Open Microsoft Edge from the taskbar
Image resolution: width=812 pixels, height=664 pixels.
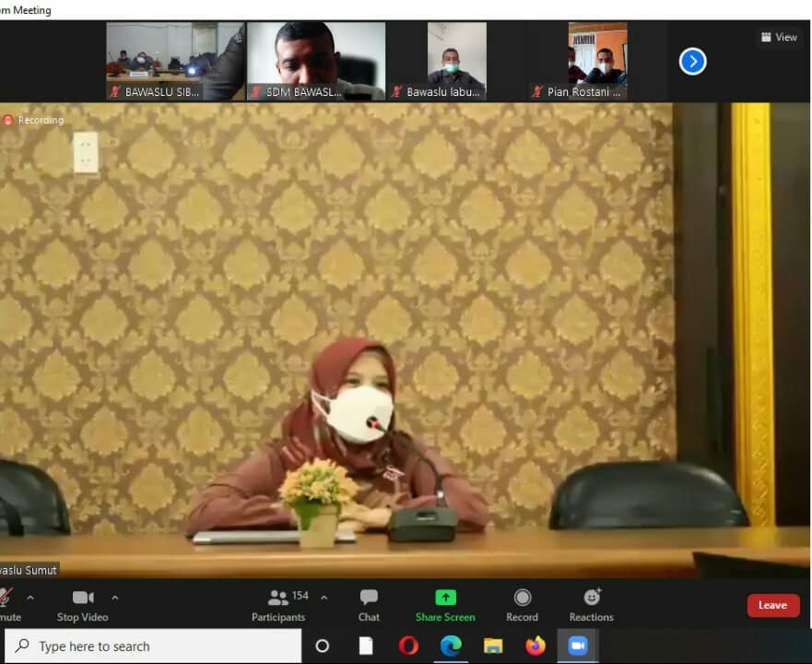coord(451,646)
